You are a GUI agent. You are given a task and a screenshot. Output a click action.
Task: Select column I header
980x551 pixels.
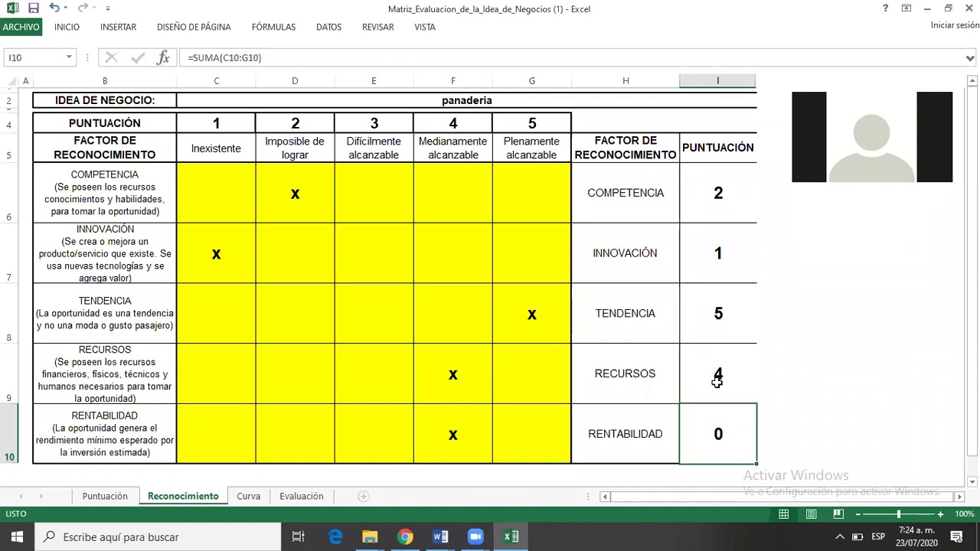717,80
